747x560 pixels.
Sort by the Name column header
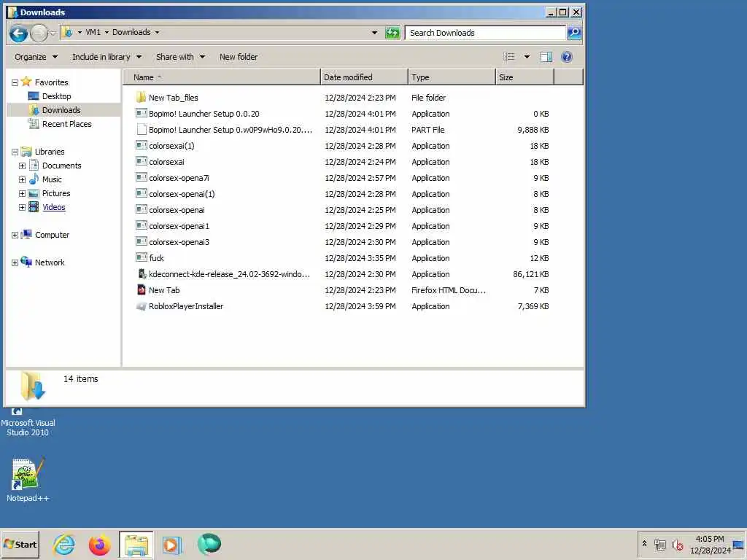click(x=222, y=77)
